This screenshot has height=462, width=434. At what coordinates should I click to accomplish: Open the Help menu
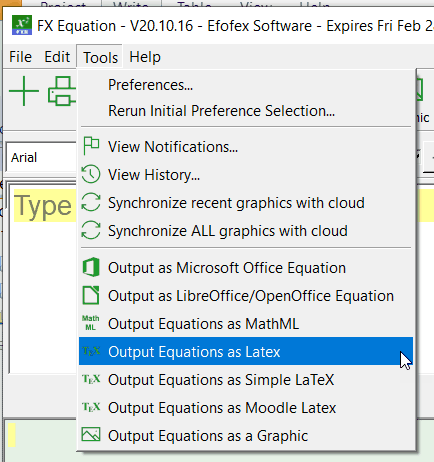145,57
